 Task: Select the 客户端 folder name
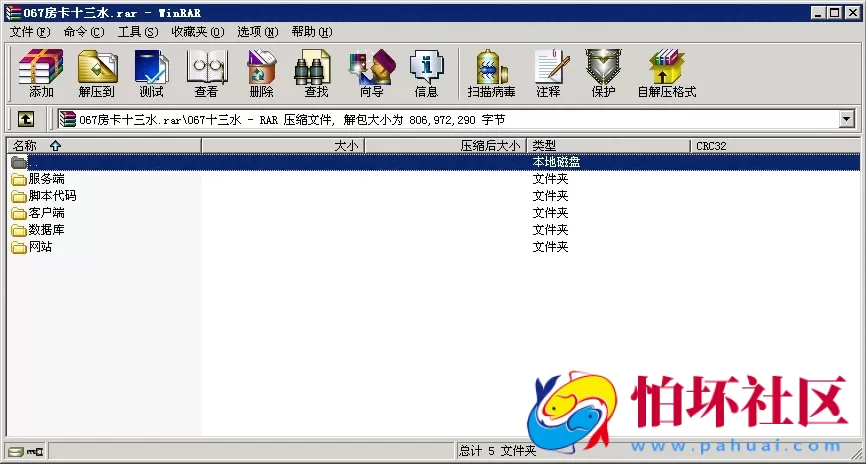pyautogui.click(x=46, y=213)
